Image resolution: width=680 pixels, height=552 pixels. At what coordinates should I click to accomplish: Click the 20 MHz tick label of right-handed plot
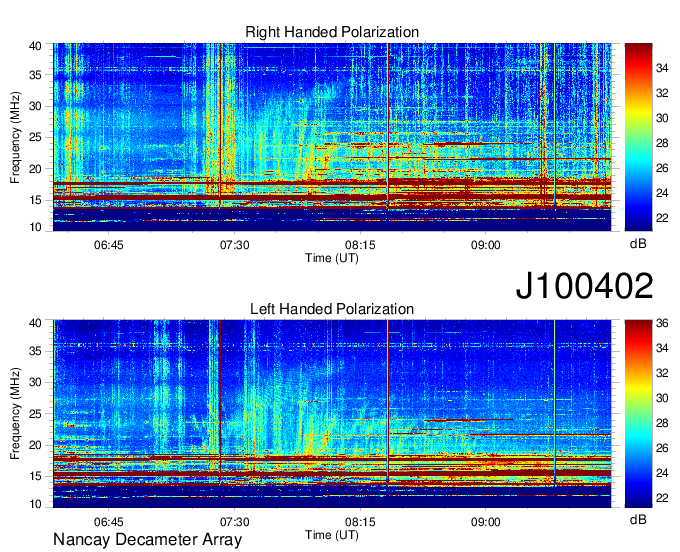point(35,169)
